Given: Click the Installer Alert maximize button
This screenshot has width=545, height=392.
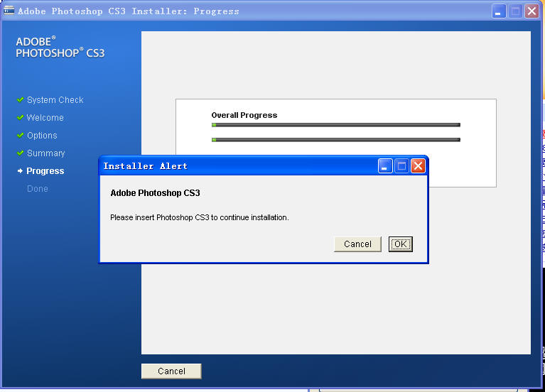Looking at the screenshot, I should 401,166.
